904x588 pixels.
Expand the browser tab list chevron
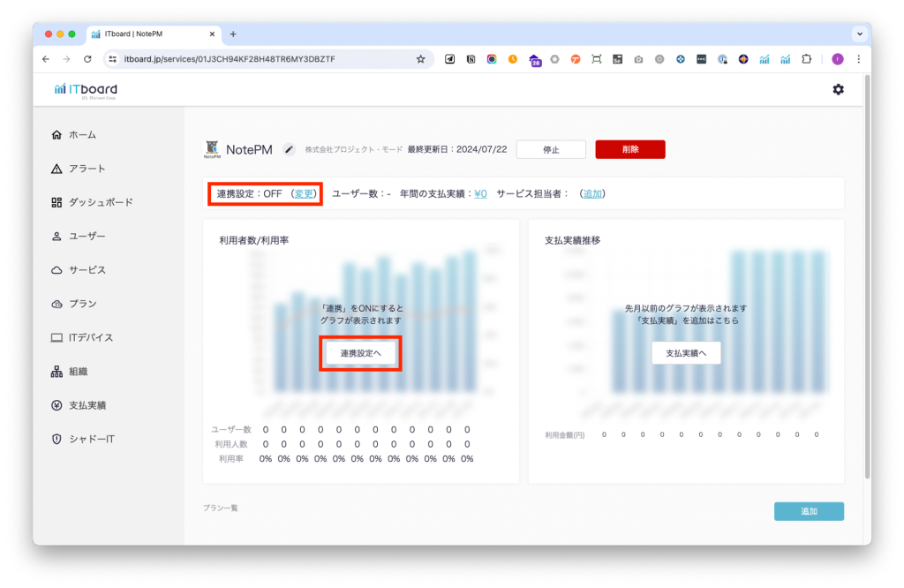pyautogui.click(x=858, y=34)
